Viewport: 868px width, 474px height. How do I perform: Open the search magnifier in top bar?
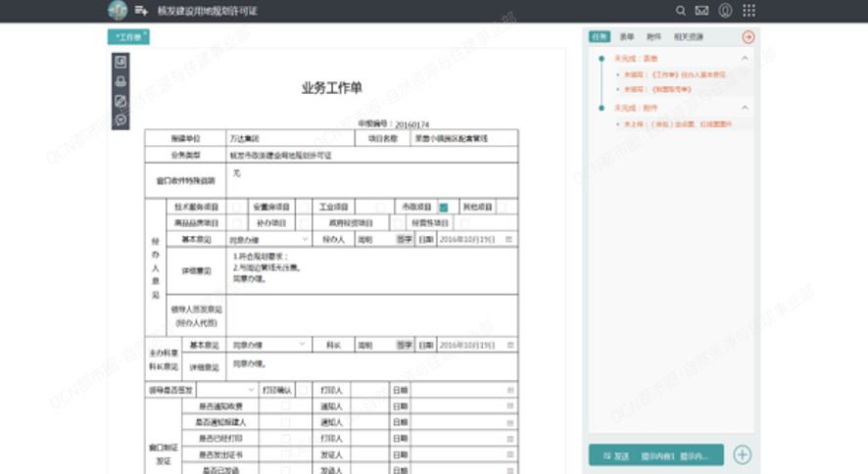tap(680, 11)
